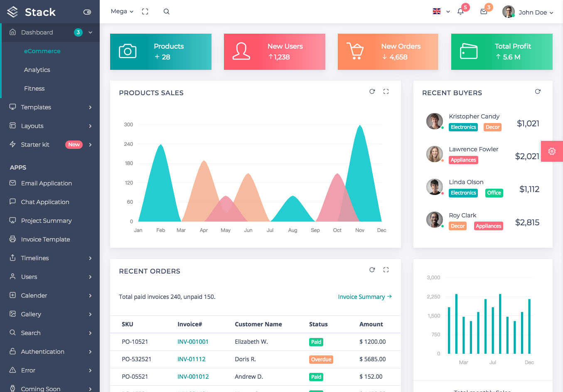Image resolution: width=563 pixels, height=392 pixels.
Task: Click the Calender plus-box icon
Action: (12, 295)
